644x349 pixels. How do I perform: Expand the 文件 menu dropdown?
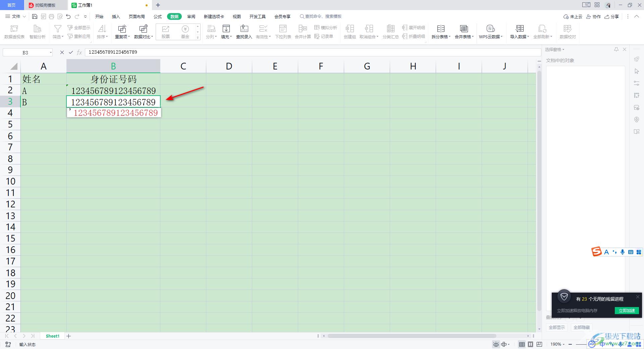[15, 16]
